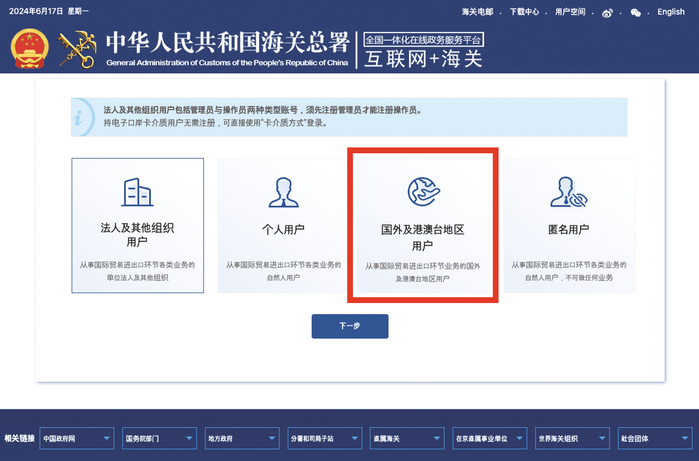Open 海关电邮 link
This screenshot has height=461, width=699.
[x=477, y=12]
